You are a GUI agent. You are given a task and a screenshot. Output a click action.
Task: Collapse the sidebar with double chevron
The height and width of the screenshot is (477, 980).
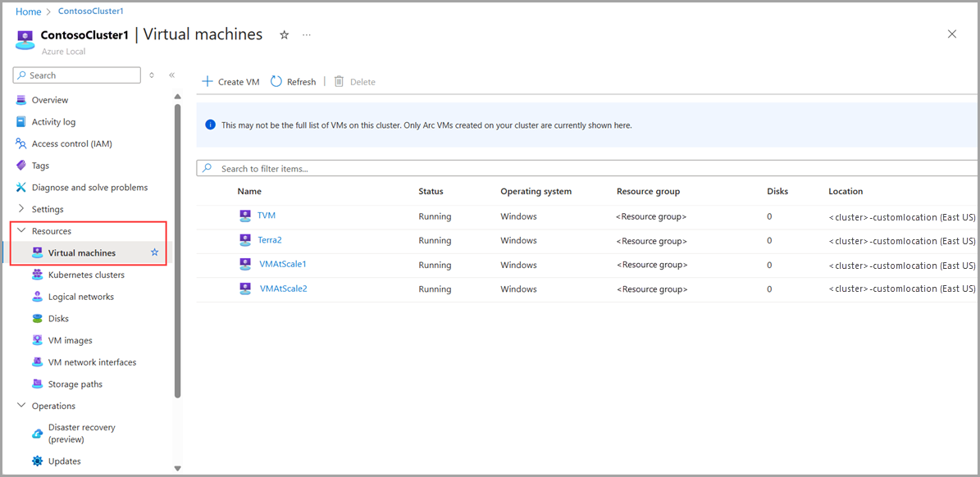click(x=171, y=75)
